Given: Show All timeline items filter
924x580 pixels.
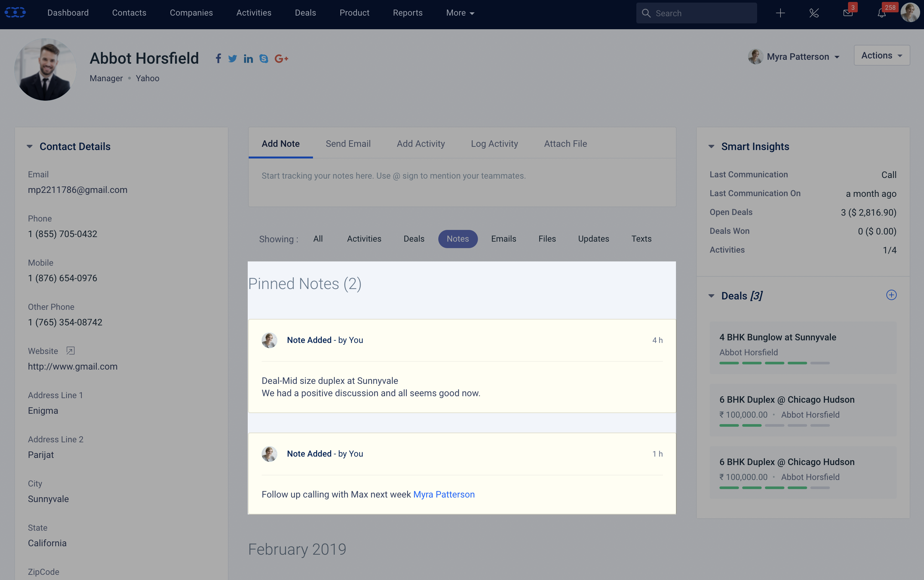Looking at the screenshot, I should tap(318, 239).
